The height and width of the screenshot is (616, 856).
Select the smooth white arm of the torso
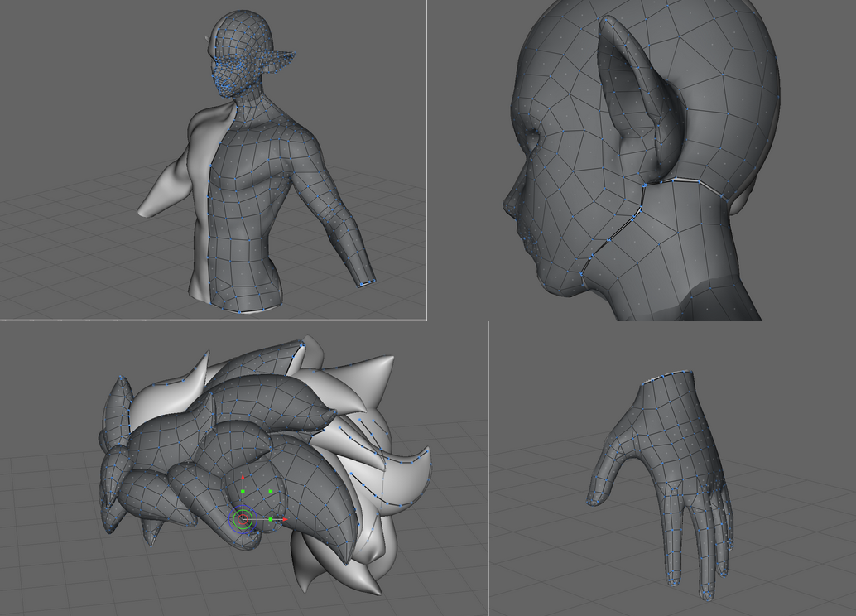coord(164,192)
